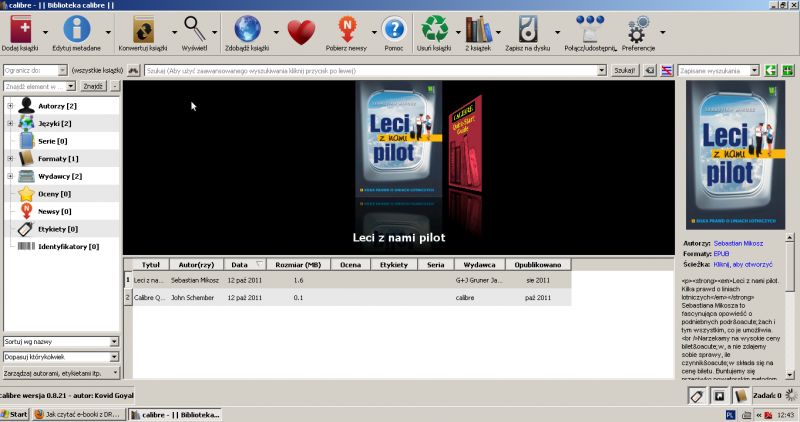Click the green copy saved search icon
The width and height of the screenshot is (800, 422).
(770, 70)
